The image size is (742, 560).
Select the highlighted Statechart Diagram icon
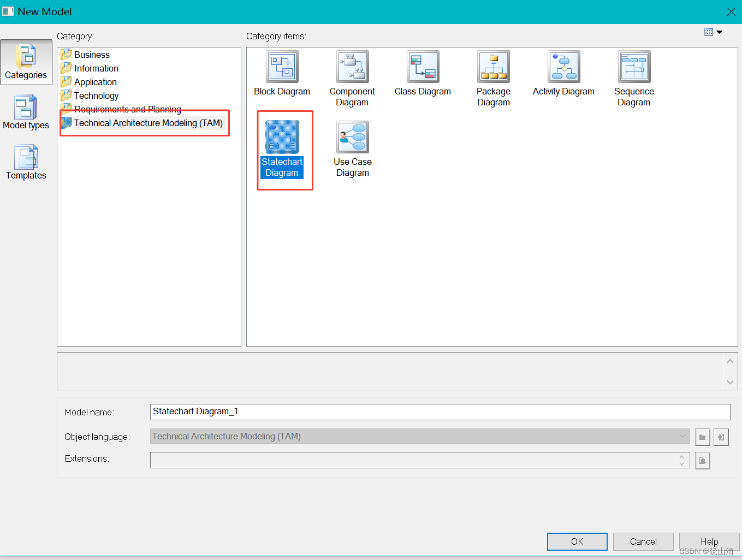coord(282,137)
